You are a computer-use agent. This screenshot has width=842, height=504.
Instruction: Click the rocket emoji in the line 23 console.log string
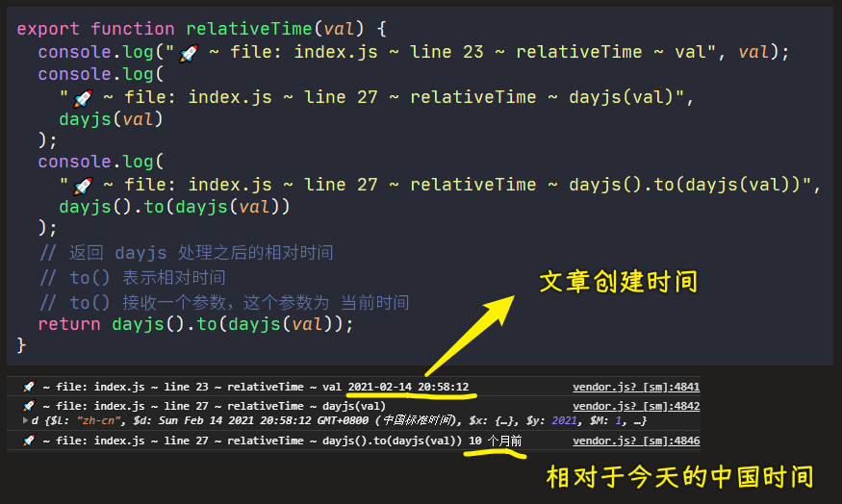[x=189, y=53]
